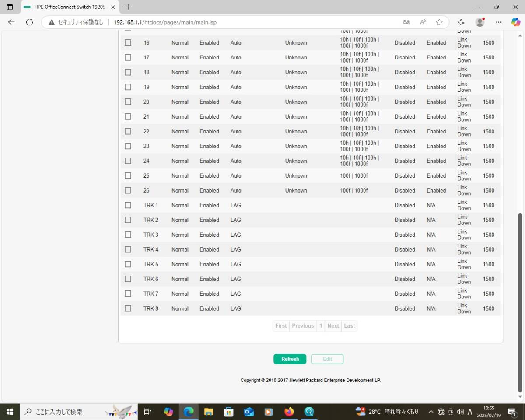Click the scrollbar down arrow
This screenshot has height=420, width=525.
pyautogui.click(x=520, y=397)
